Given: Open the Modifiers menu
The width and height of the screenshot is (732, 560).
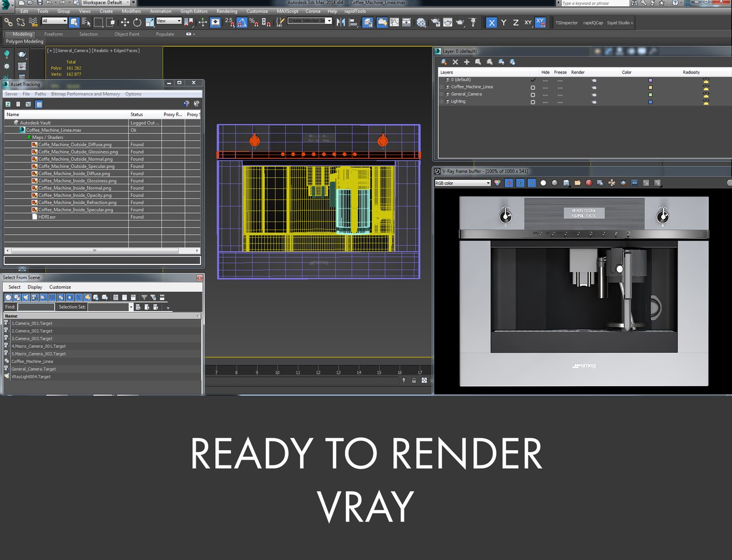Looking at the screenshot, I should pos(131,11).
